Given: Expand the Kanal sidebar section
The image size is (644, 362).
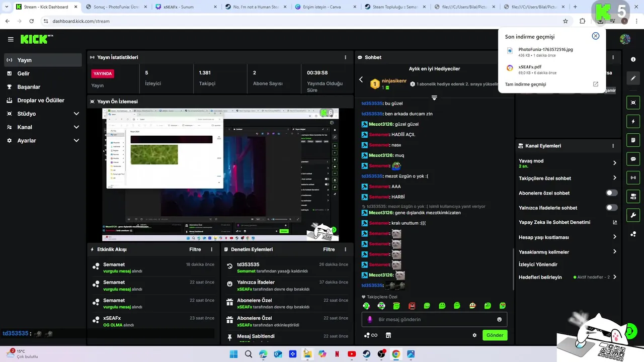Looking at the screenshot, I should [x=43, y=127].
